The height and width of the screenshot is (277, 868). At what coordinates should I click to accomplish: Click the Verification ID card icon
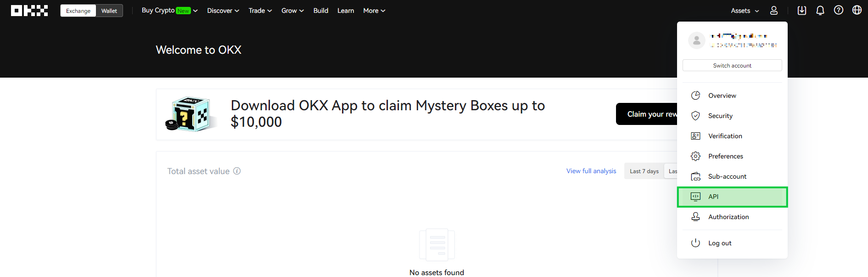(696, 136)
